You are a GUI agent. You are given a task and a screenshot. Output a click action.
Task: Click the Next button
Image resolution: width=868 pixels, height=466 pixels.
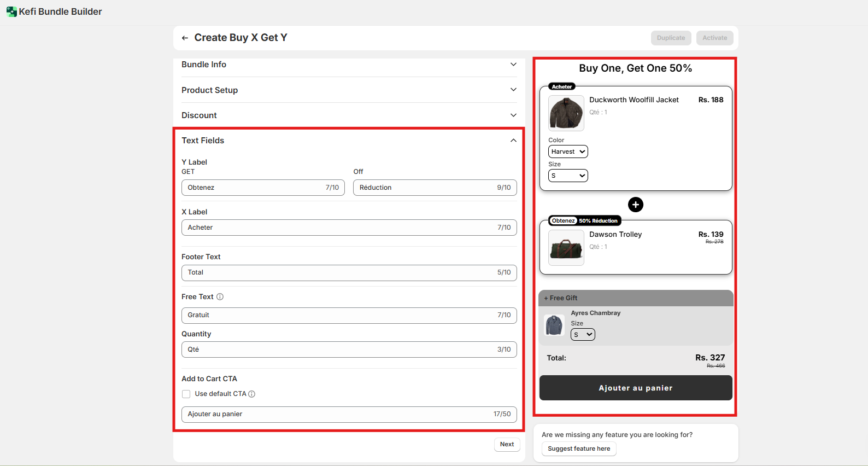click(507, 444)
